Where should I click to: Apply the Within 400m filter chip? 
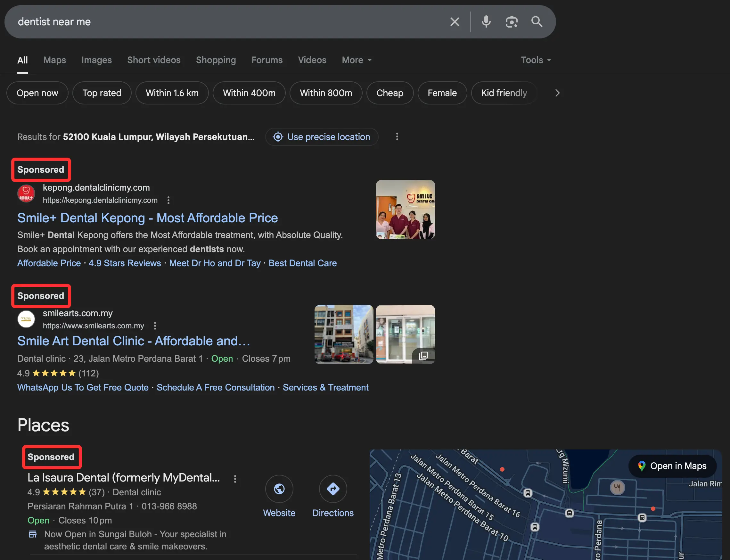pos(249,93)
